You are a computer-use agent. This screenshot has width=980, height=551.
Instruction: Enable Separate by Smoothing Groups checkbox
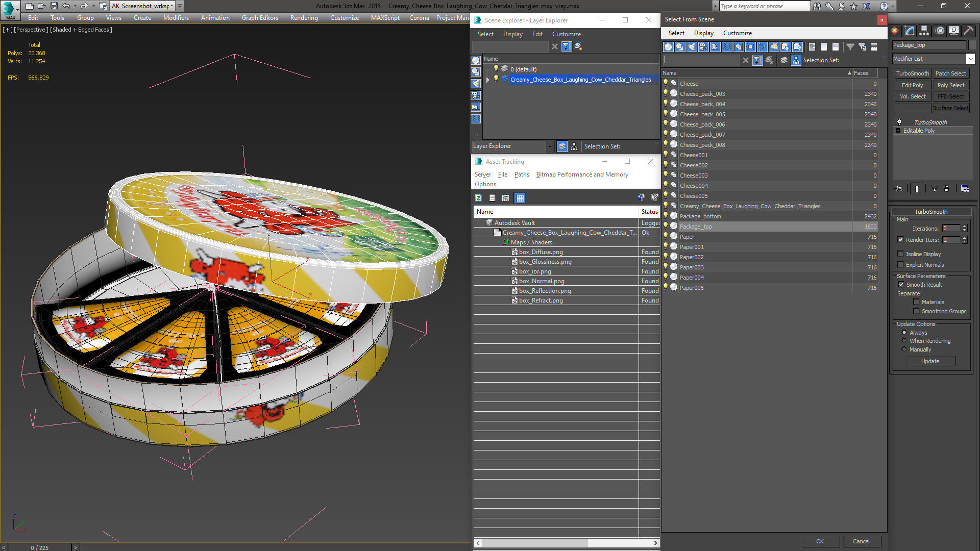[916, 311]
